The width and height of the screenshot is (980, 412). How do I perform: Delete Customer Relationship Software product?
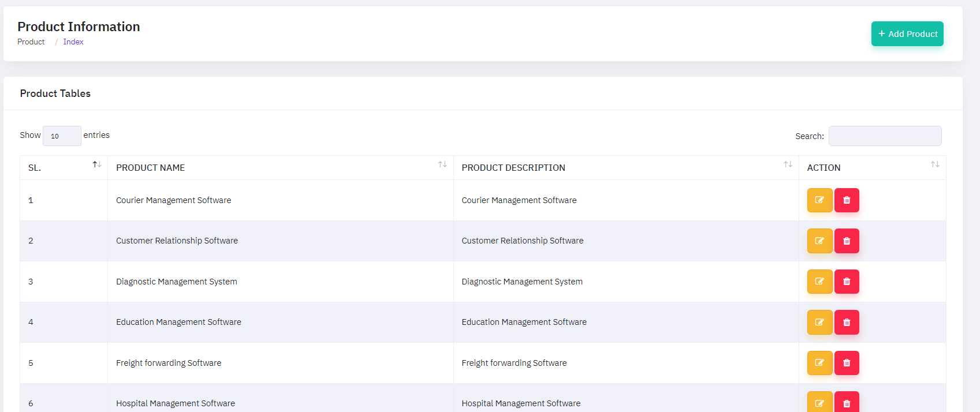[x=847, y=241]
